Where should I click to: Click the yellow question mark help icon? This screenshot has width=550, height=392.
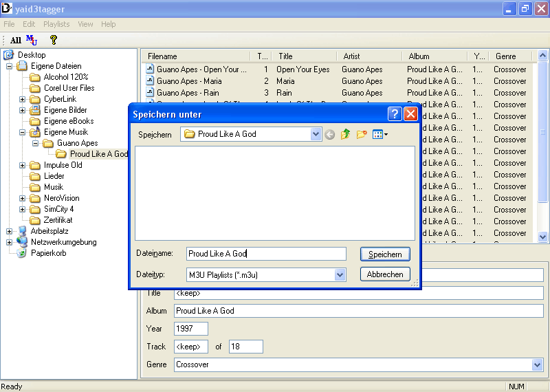pos(54,40)
